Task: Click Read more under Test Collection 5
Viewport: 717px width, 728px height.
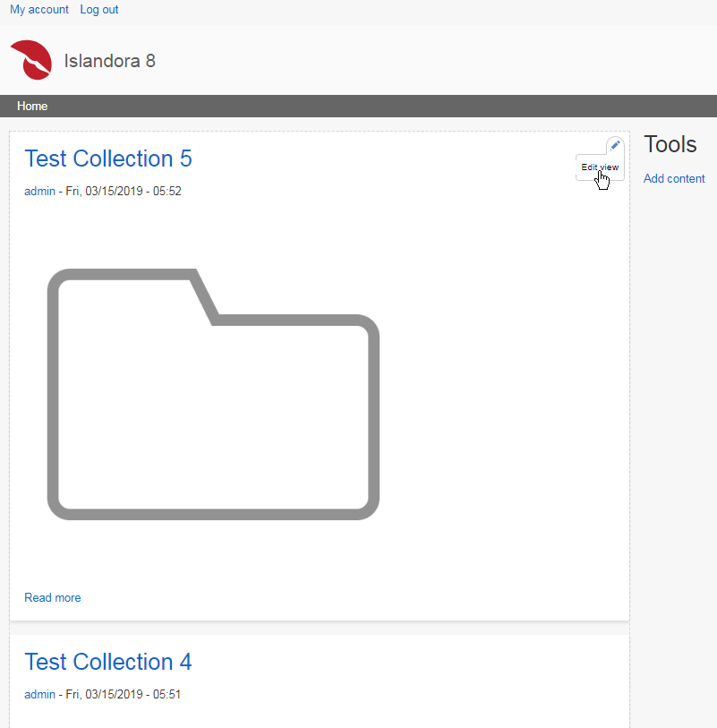Action: click(53, 597)
